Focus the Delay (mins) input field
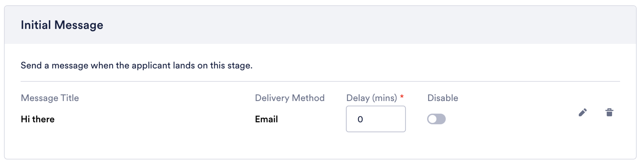The image size is (644, 167). pyautogui.click(x=376, y=119)
